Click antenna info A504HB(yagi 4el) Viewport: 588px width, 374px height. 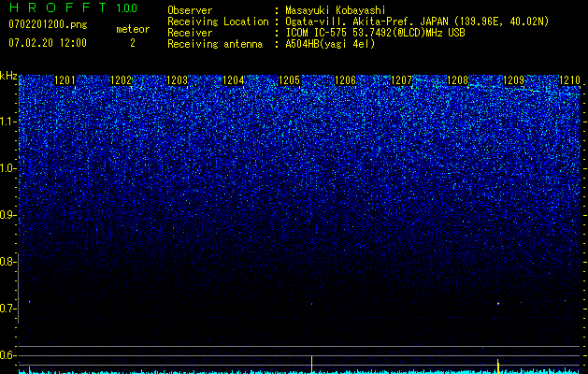330,44
